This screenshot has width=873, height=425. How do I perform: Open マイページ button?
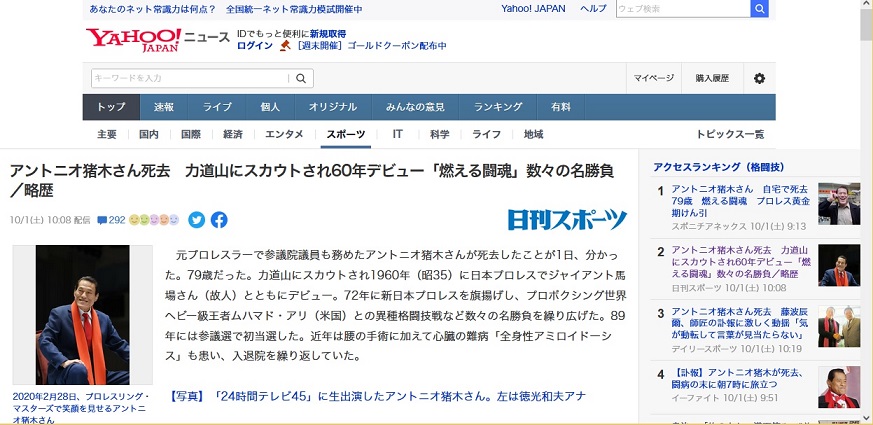[x=654, y=79]
